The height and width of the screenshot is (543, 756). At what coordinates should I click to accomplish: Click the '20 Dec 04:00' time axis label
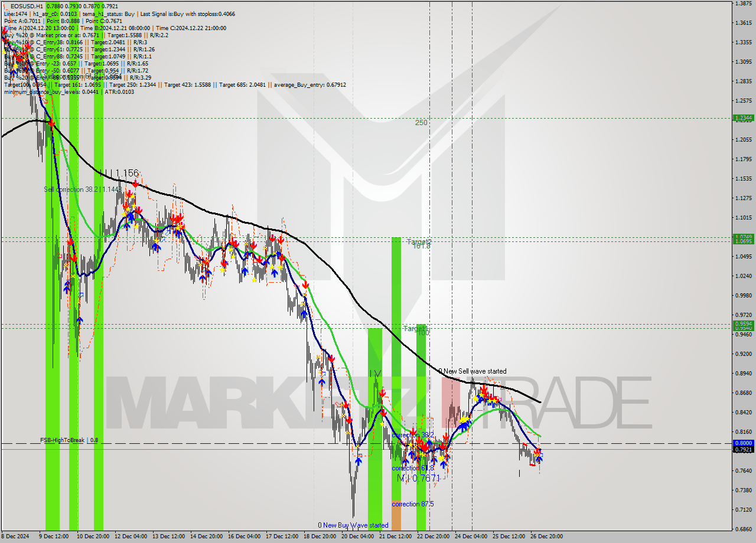coord(358,537)
